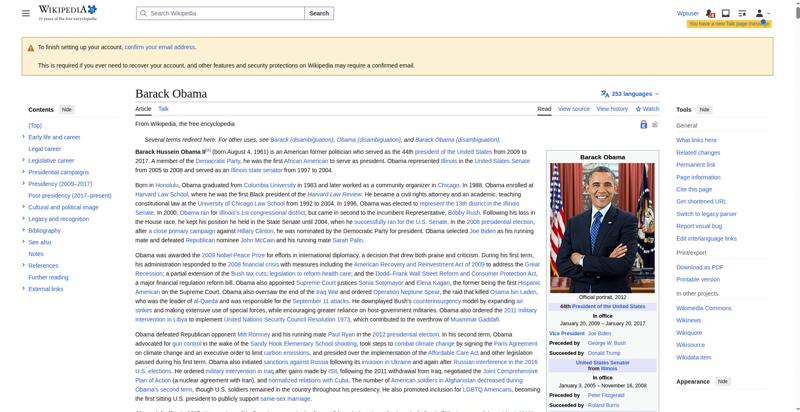The width and height of the screenshot is (800, 412).
Task: Click the Search Wikipedia input field
Action: click(x=220, y=13)
